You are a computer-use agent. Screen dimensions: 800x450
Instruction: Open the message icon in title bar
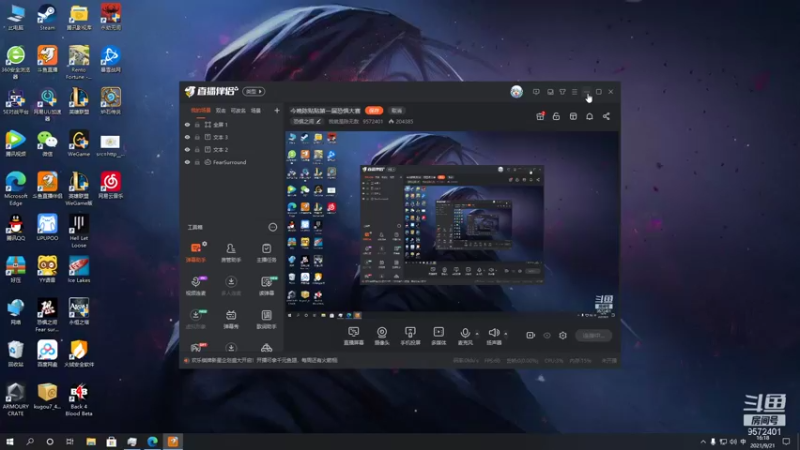(536, 92)
